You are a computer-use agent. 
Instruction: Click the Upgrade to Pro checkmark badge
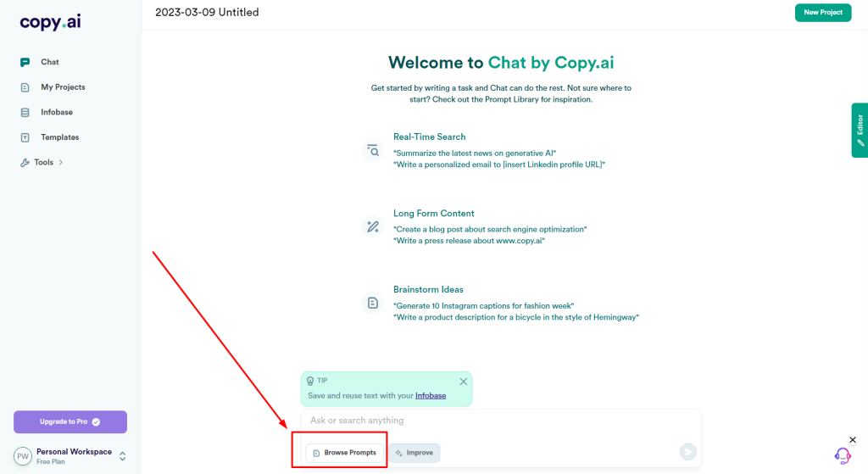point(97,422)
